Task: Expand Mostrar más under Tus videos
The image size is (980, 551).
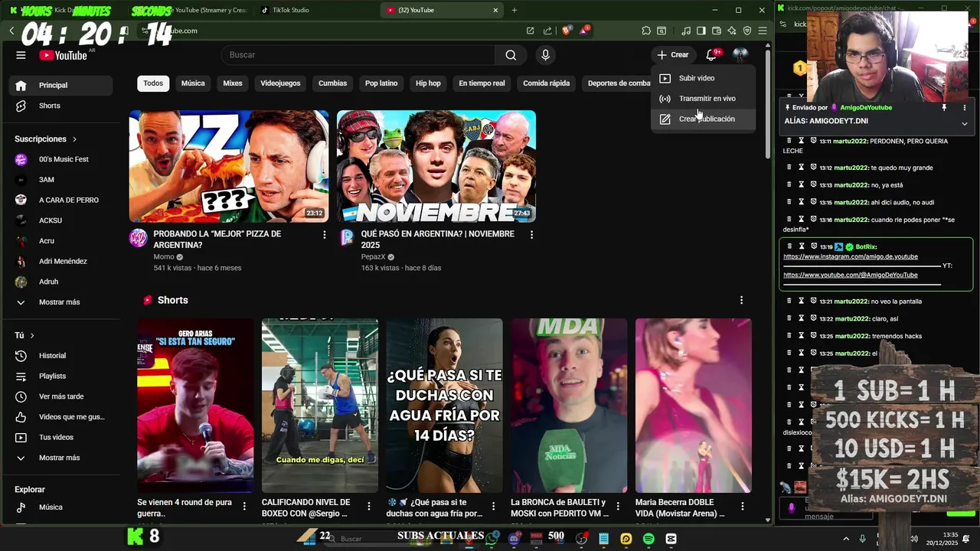Action: click(60, 458)
